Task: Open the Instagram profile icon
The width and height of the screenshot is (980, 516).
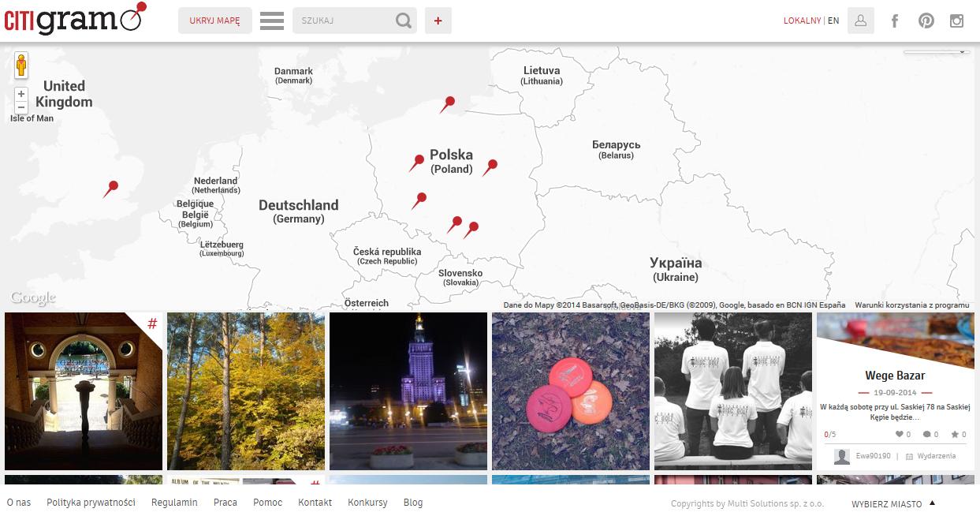Action: pos(957,21)
